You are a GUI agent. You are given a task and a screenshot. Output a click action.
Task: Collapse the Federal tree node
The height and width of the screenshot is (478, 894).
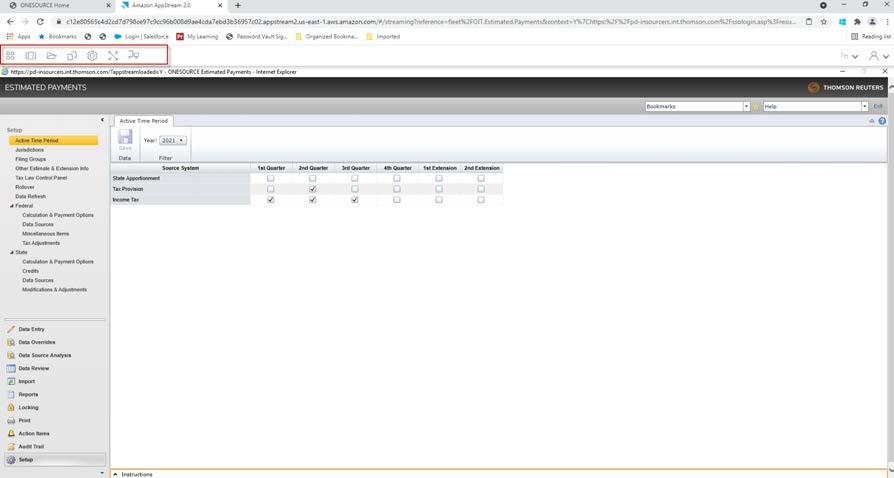pyautogui.click(x=12, y=206)
